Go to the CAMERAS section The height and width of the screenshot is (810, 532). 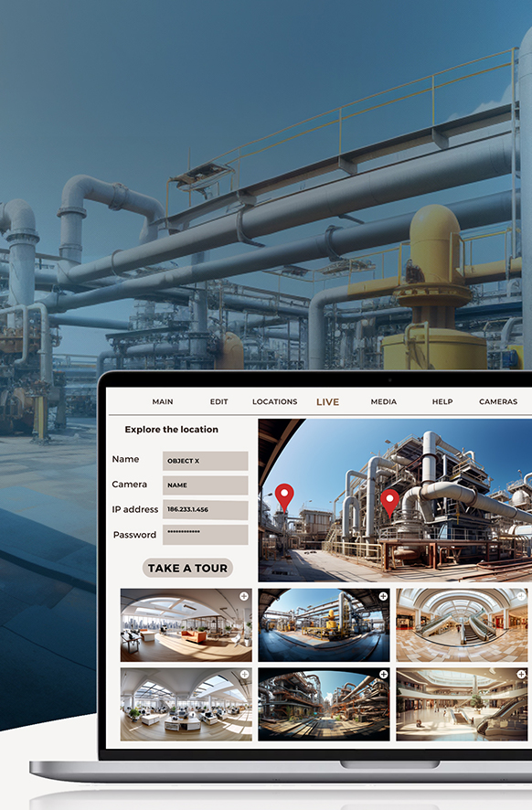pyautogui.click(x=498, y=401)
